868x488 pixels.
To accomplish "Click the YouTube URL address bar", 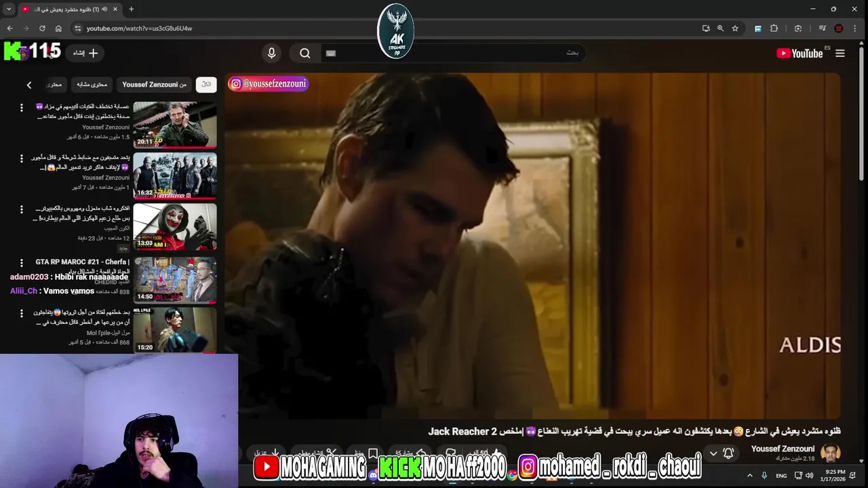I will (x=387, y=28).
